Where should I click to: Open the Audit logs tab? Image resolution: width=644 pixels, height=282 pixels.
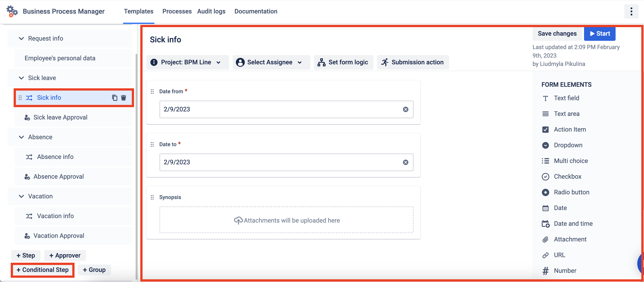click(x=211, y=11)
